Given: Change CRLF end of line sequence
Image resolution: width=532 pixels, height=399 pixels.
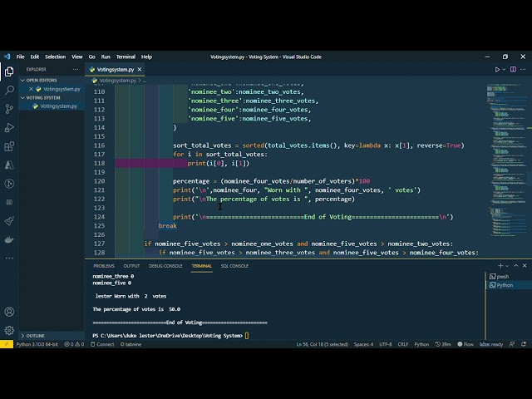Looking at the screenshot, I should [402, 344].
